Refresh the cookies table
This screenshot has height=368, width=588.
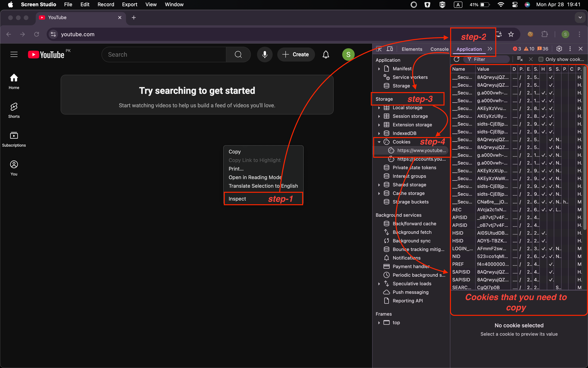tap(457, 59)
